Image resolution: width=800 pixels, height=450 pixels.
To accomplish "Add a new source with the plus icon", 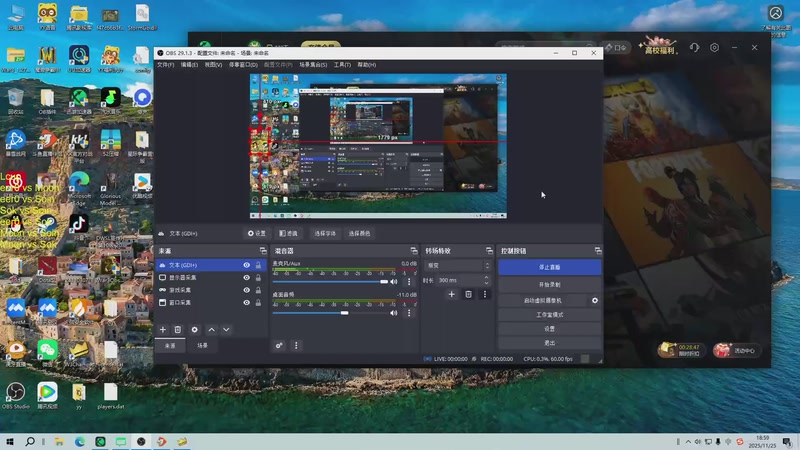I will (x=163, y=330).
